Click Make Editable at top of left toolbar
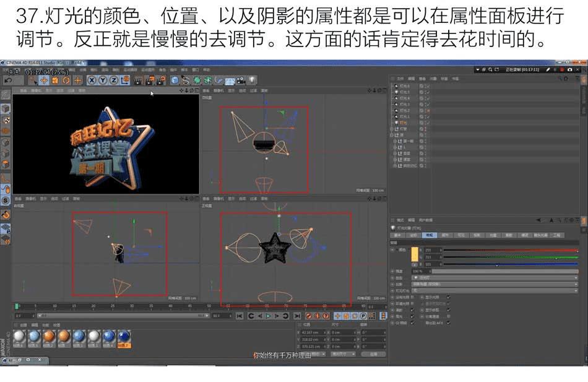This screenshot has width=588, height=382. (x=5, y=95)
